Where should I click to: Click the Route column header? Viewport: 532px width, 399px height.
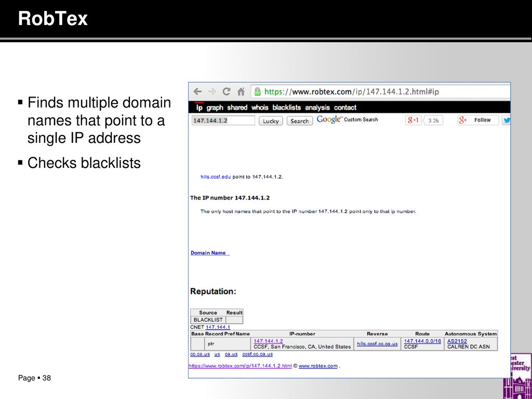422,334
